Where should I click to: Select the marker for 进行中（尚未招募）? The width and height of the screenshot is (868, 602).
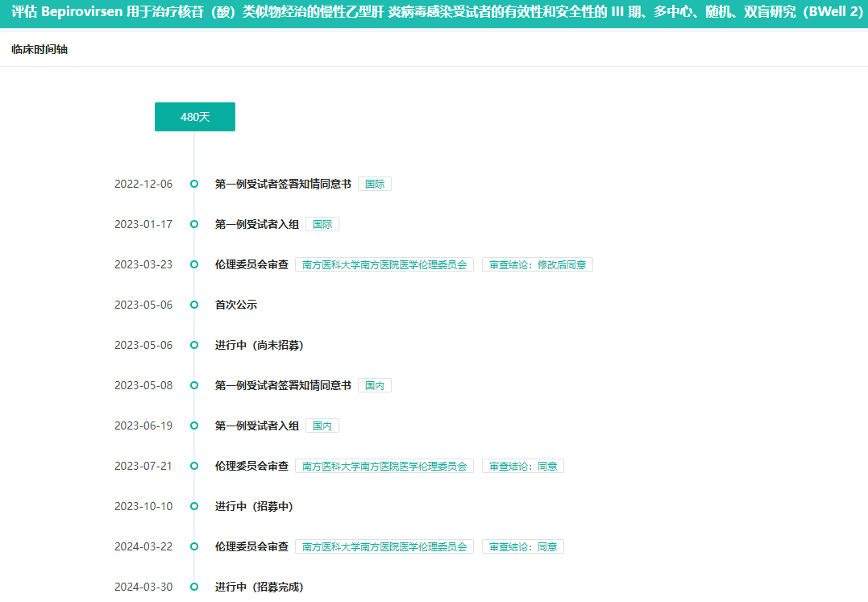pyautogui.click(x=194, y=345)
